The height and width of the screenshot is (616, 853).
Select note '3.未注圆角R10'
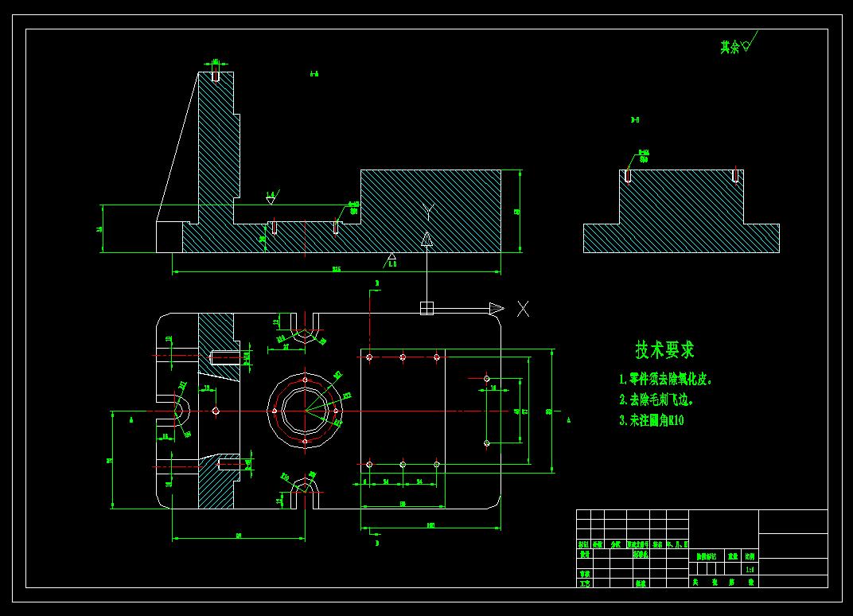652,420
